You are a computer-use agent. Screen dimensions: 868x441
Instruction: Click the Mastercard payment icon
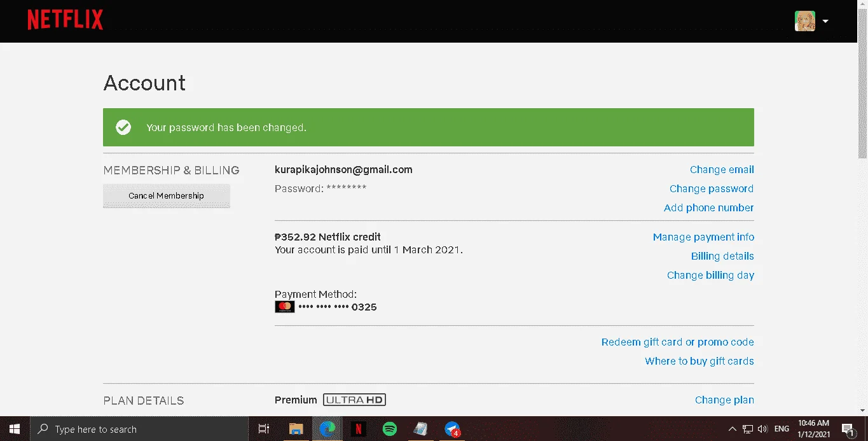pos(284,307)
